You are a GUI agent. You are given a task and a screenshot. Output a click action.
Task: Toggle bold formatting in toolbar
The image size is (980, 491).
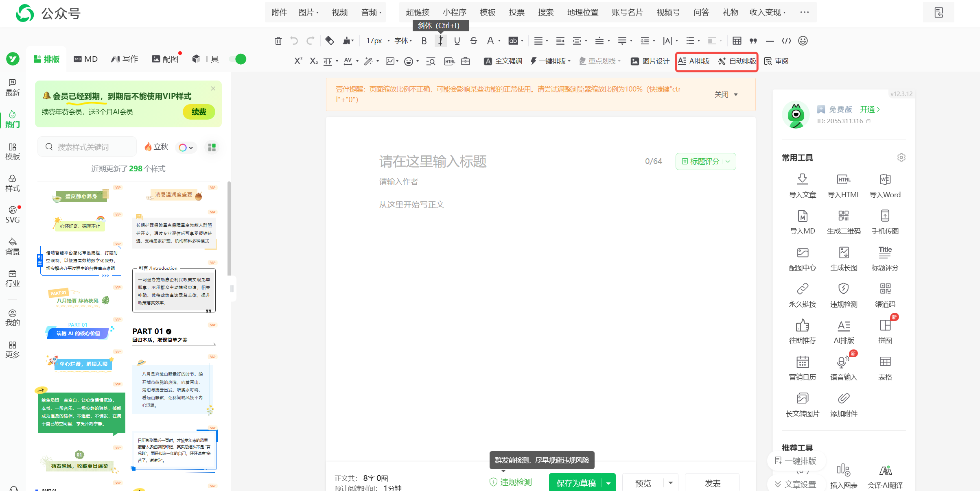(x=424, y=41)
